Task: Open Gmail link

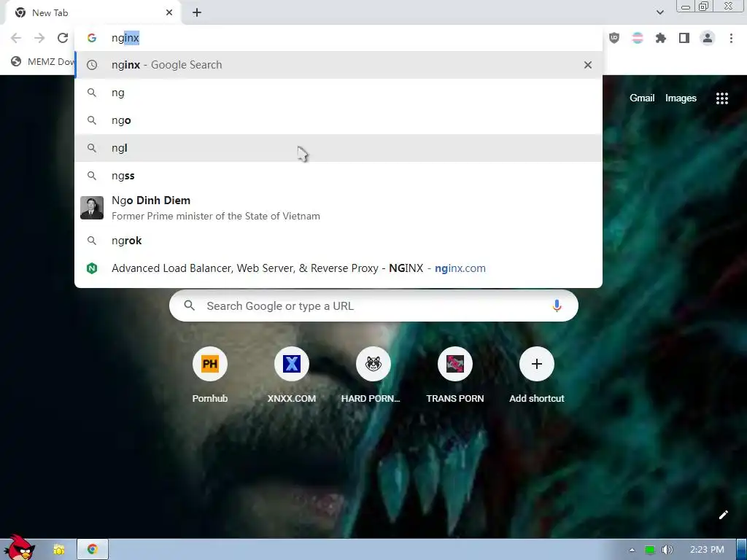Action: click(642, 98)
